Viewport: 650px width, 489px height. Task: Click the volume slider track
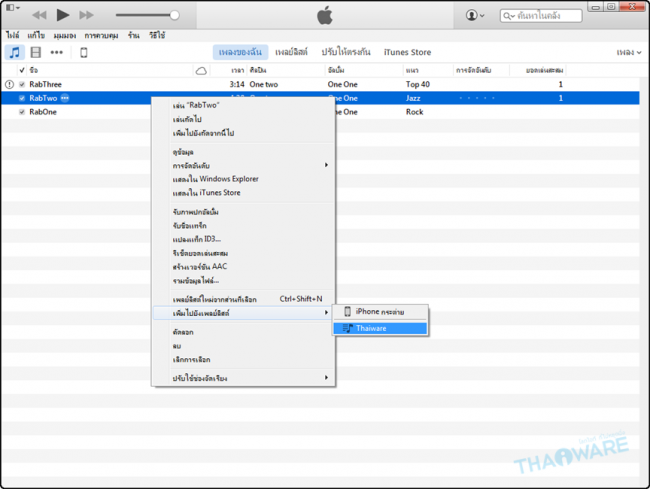click(143, 15)
